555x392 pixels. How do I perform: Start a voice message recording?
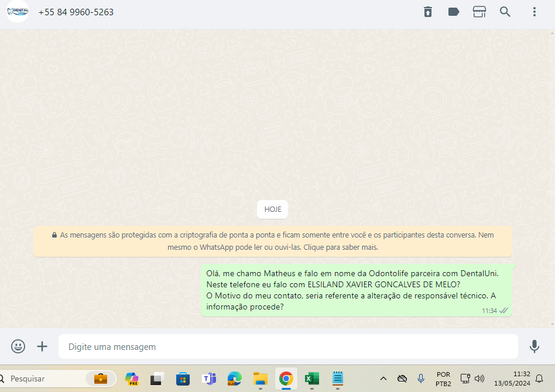[535, 346]
